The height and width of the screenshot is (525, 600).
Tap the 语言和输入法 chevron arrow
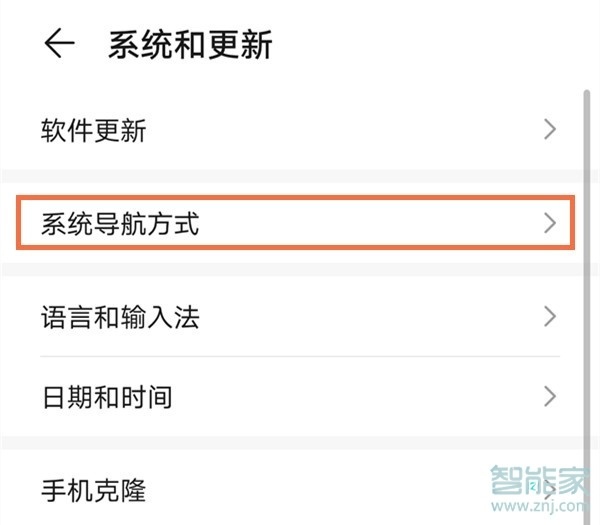(549, 317)
